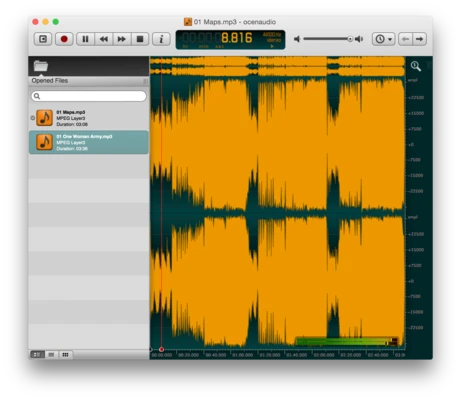
Task: Stop playback with the Stop button
Action: click(140, 39)
